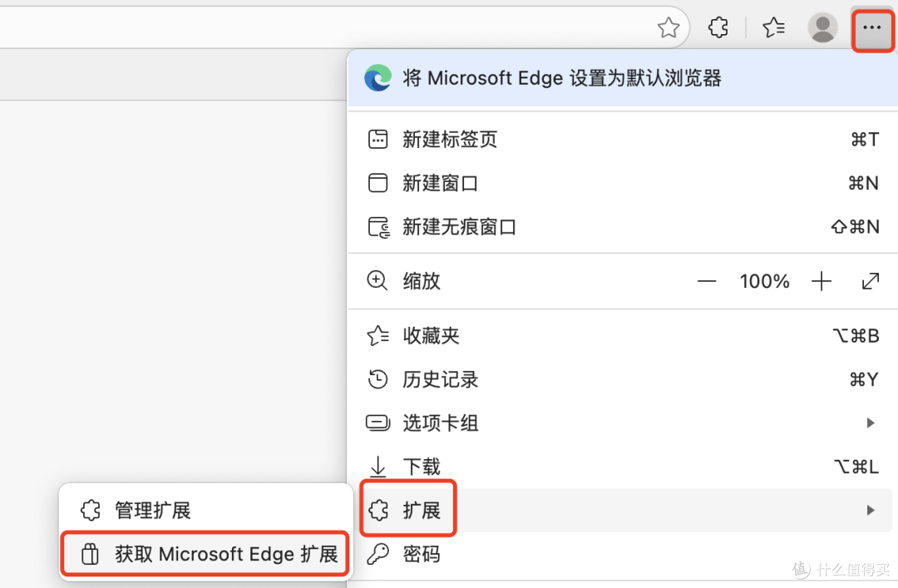Image resolution: width=898 pixels, height=588 pixels.
Task: Decrease zoom with the minus button
Action: coord(707,281)
